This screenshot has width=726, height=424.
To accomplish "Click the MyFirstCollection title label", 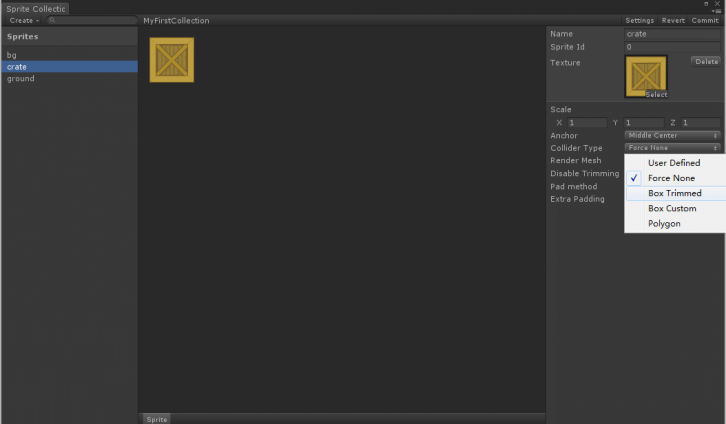I will [x=176, y=21].
